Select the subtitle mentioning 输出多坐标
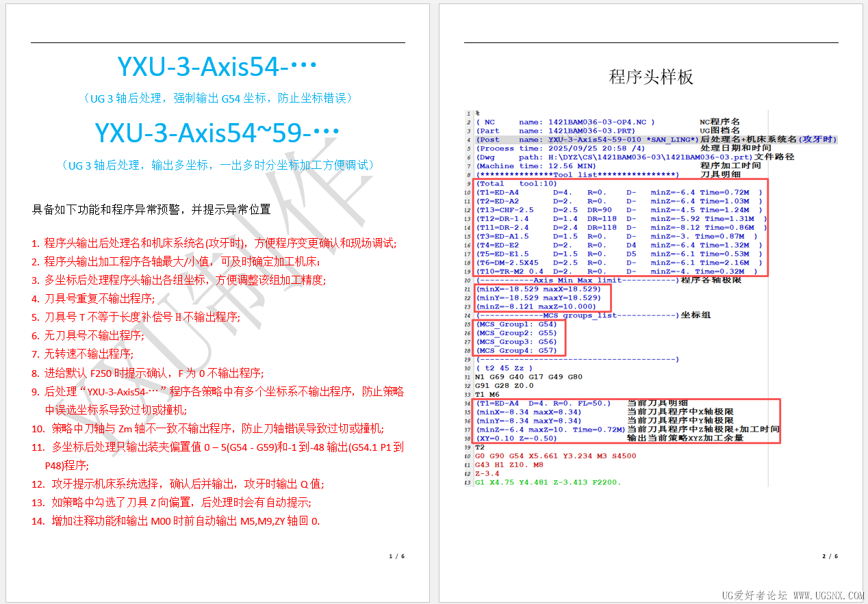The height and width of the screenshot is (604, 868). coord(217,165)
